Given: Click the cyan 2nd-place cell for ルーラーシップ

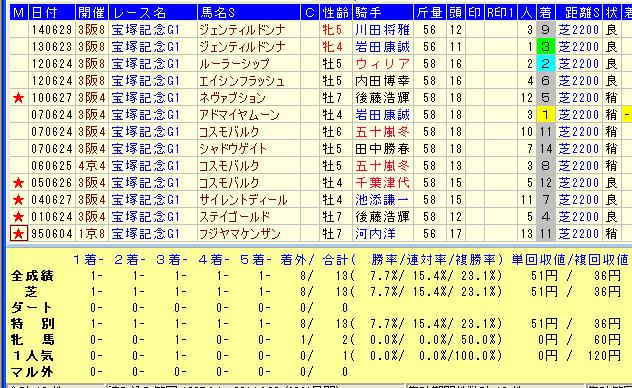Looking at the screenshot, I should [x=546, y=64].
